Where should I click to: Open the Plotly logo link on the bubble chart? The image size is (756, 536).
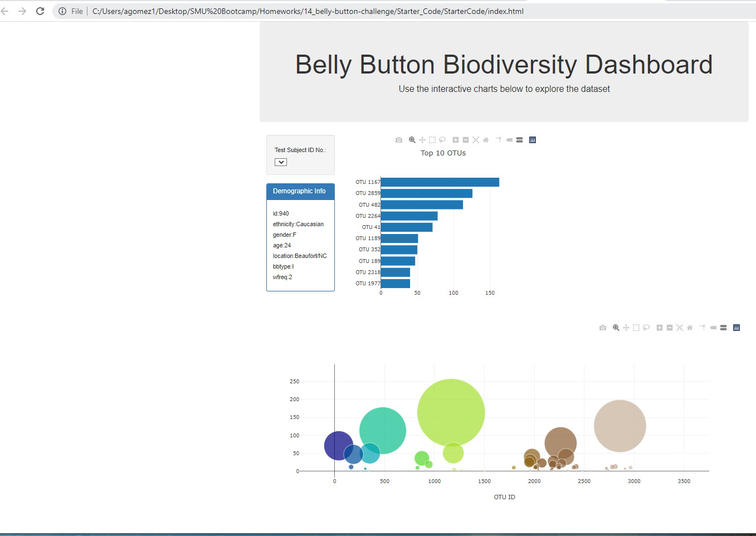coord(736,328)
